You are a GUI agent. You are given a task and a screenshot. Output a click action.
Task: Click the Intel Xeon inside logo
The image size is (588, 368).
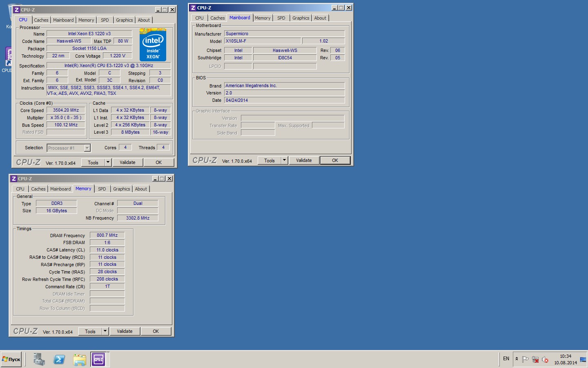point(153,45)
